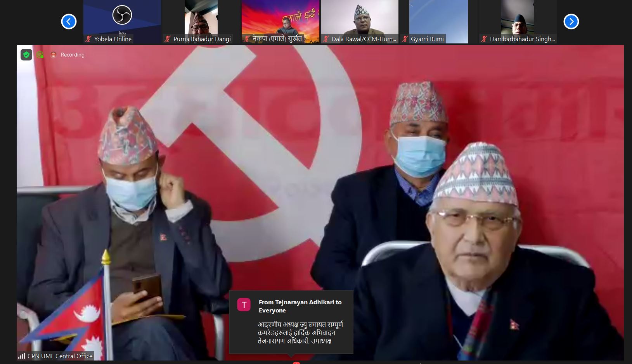The image size is (632, 364).
Task: Click the Recording label text
Action: pos(73,55)
